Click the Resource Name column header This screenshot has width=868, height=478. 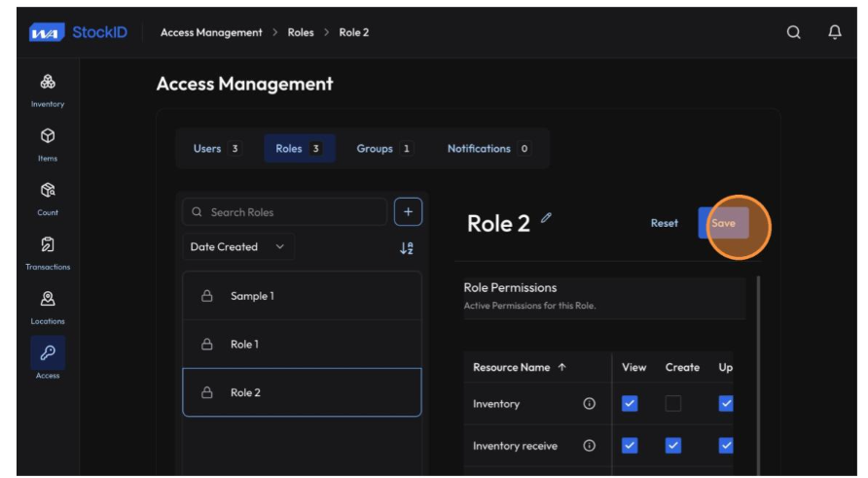coord(512,367)
